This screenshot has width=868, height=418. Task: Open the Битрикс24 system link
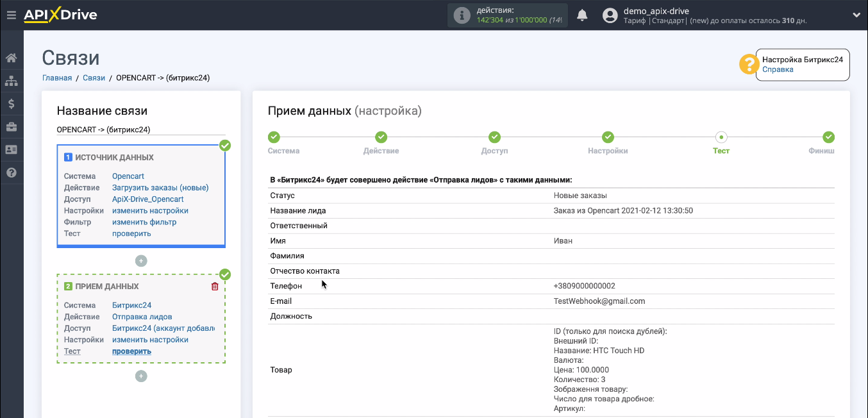pos(131,305)
